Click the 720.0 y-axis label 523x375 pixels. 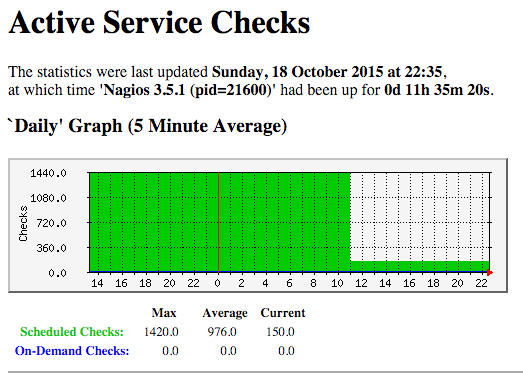coord(52,223)
